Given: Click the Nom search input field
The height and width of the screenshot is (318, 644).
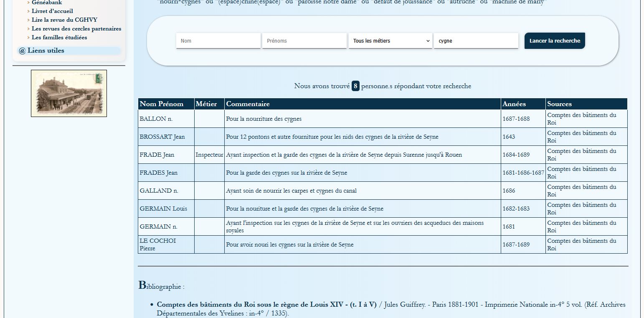Looking at the screenshot, I should tap(218, 41).
